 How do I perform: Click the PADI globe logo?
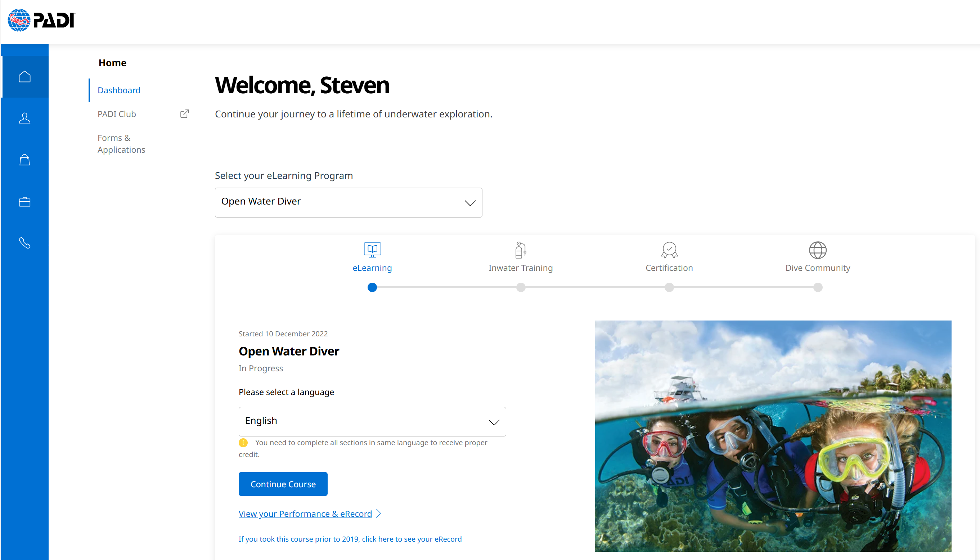[19, 20]
